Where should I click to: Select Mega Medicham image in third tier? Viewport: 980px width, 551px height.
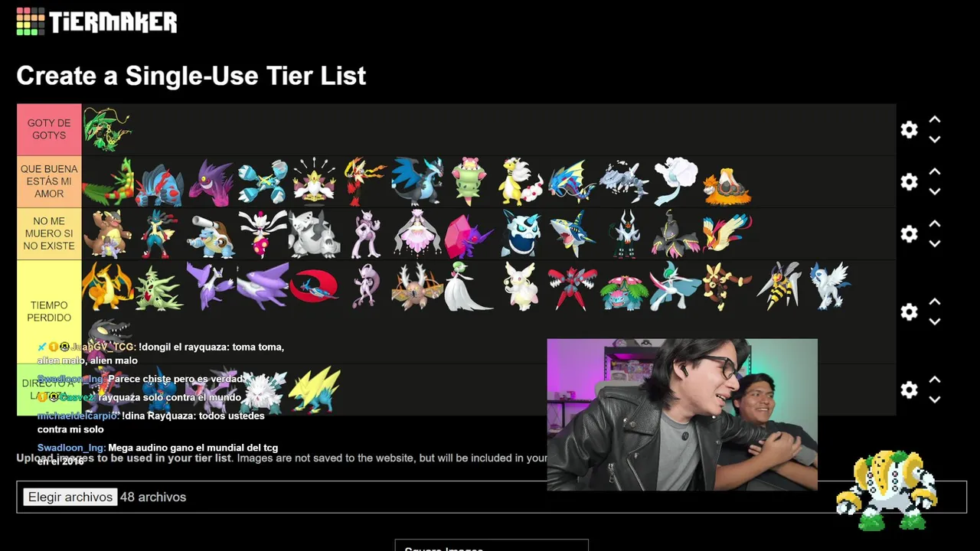(x=263, y=234)
